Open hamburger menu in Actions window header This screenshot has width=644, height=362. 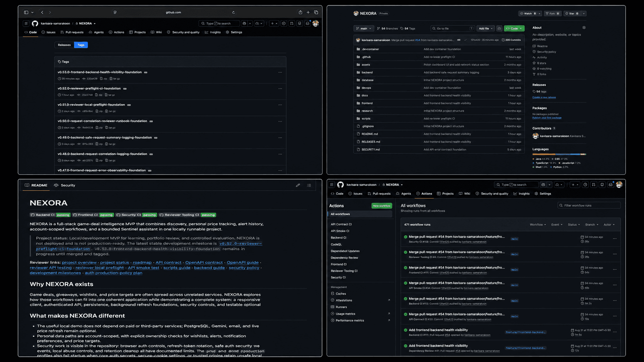tap(332, 185)
